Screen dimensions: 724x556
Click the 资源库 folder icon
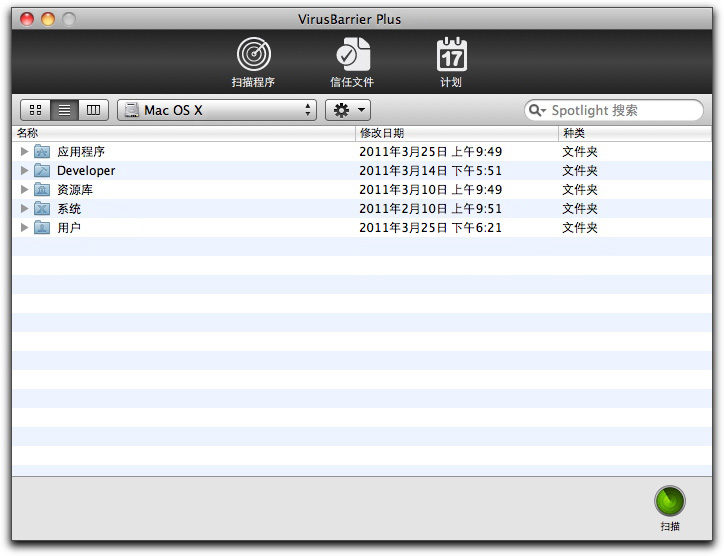point(42,189)
